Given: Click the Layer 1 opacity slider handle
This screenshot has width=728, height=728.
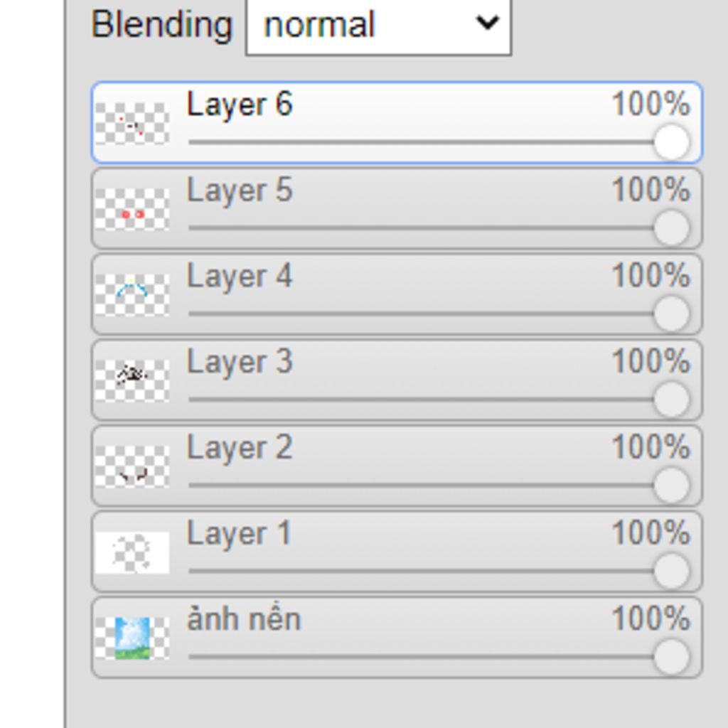Looking at the screenshot, I should 671,571.
